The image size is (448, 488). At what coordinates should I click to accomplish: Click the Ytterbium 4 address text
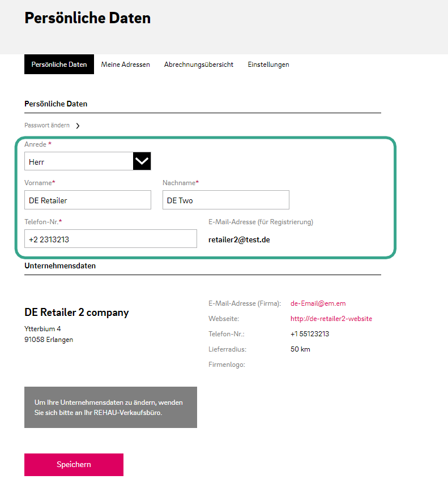click(42, 328)
